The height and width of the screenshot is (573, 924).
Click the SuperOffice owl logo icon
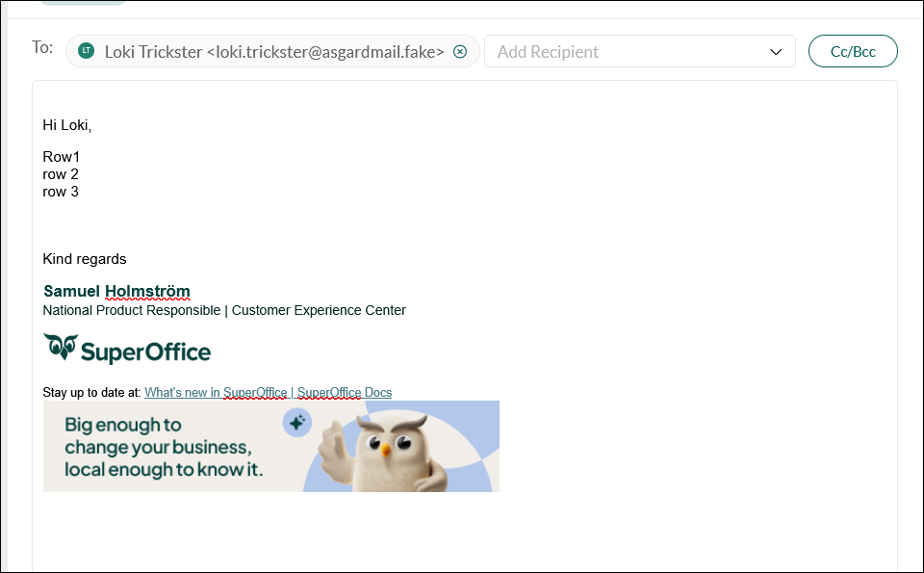(x=59, y=349)
